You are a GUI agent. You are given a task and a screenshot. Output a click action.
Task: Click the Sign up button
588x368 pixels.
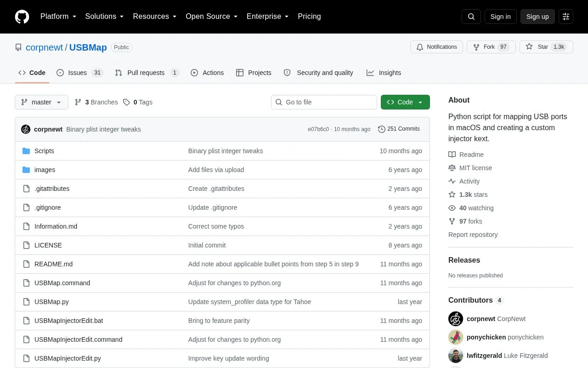(537, 17)
